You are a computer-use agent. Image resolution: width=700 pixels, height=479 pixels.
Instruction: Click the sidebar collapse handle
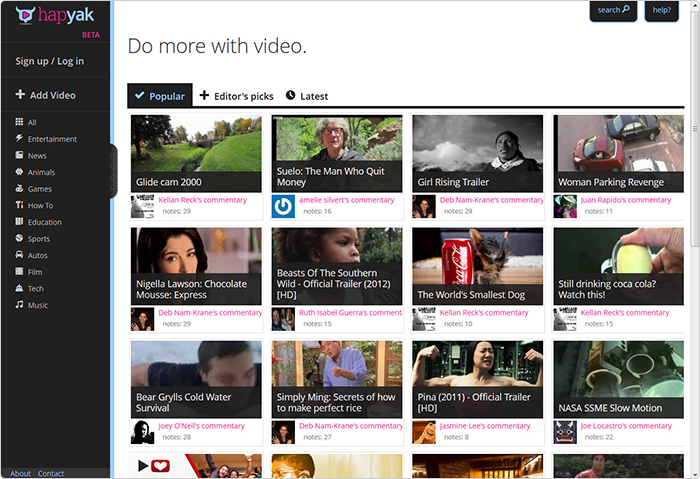click(113, 171)
